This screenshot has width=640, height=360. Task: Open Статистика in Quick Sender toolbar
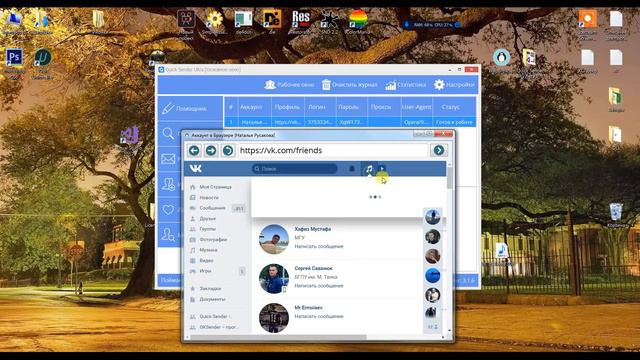pyautogui.click(x=406, y=85)
